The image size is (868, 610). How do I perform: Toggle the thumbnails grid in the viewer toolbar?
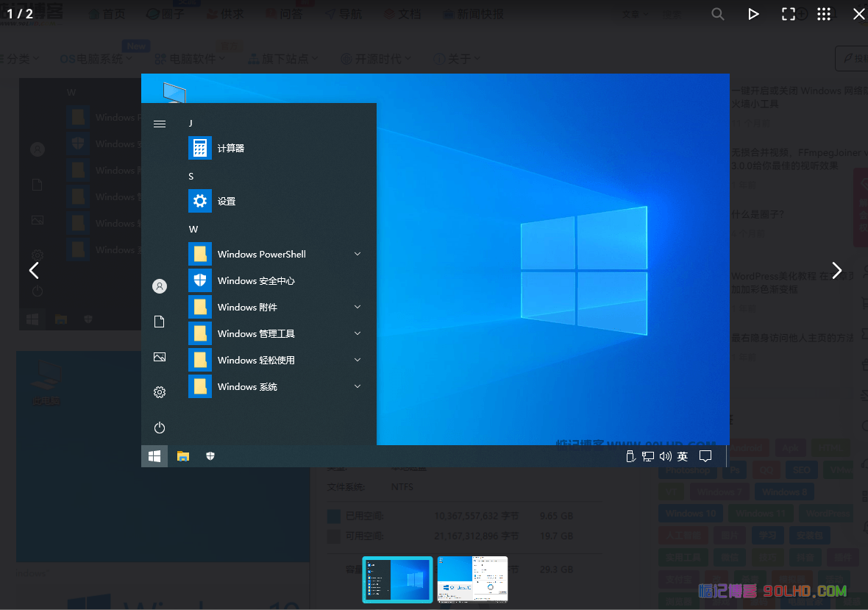824,15
